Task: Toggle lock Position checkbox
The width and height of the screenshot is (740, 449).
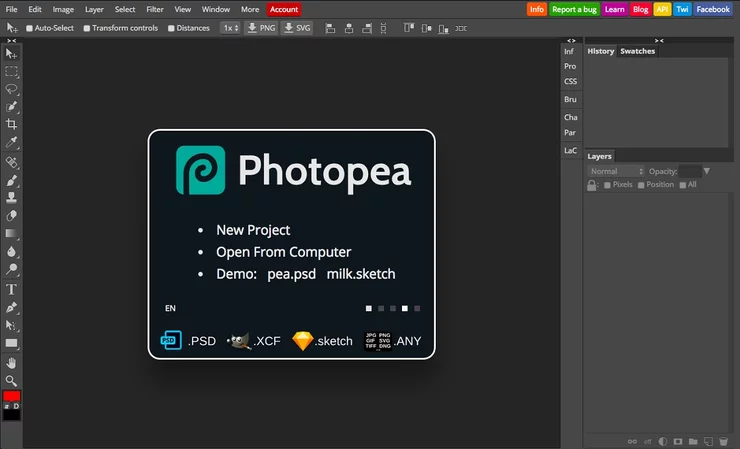Action: coord(641,185)
